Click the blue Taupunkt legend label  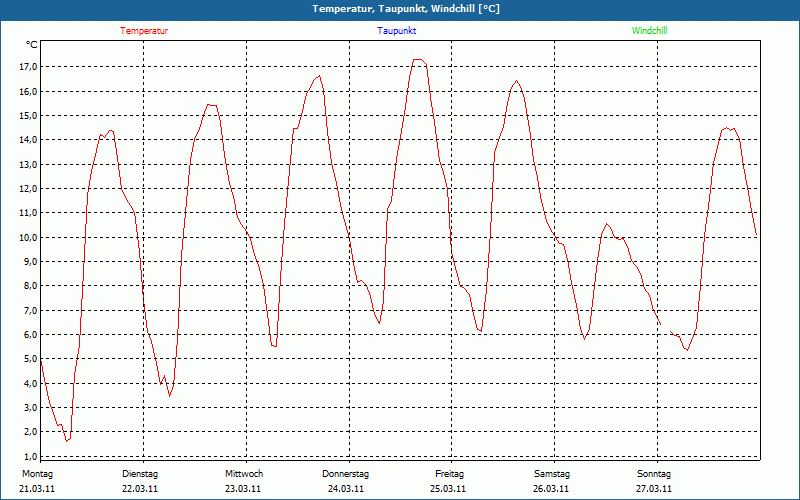(x=396, y=31)
